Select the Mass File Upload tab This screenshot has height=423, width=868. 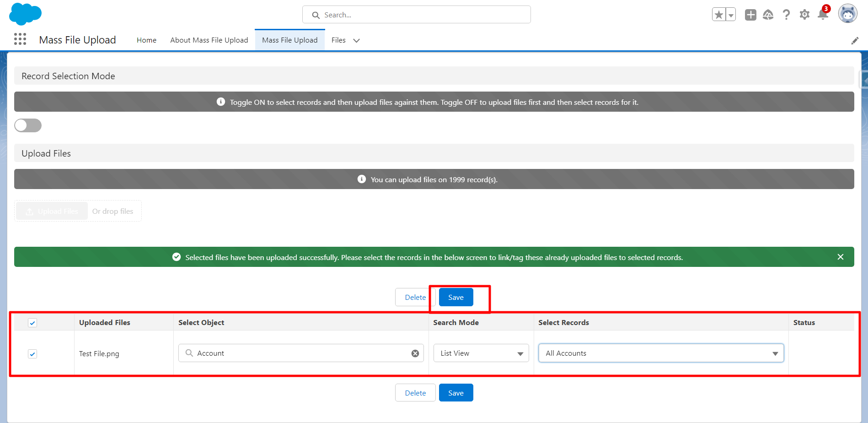(x=290, y=40)
